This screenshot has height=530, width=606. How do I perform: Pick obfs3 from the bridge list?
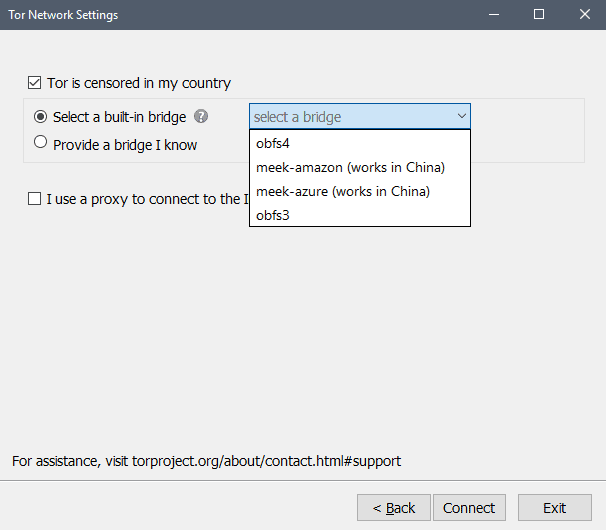tap(360, 215)
